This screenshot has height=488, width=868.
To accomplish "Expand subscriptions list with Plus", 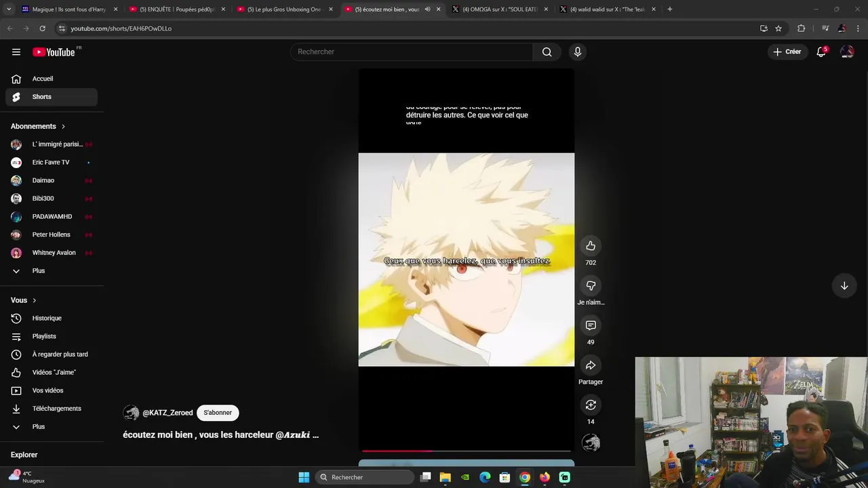I will coord(52,270).
